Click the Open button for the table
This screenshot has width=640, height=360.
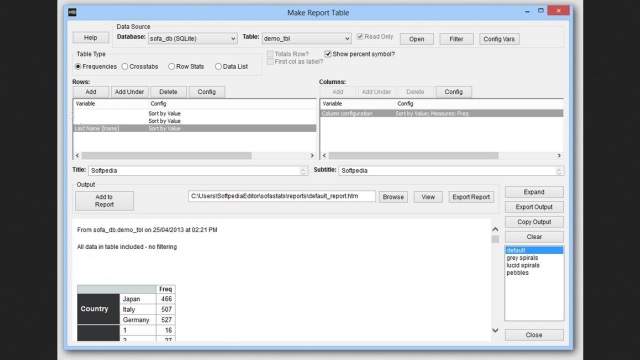417,39
